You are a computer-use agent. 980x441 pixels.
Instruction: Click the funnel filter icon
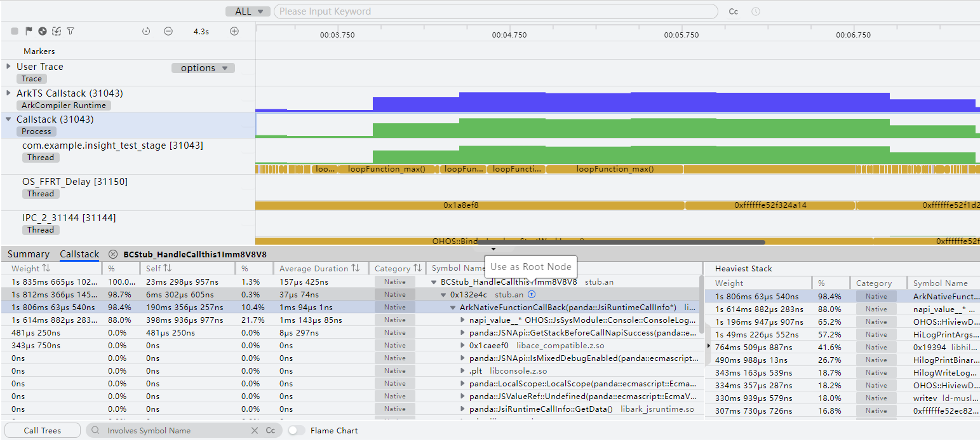coord(70,31)
